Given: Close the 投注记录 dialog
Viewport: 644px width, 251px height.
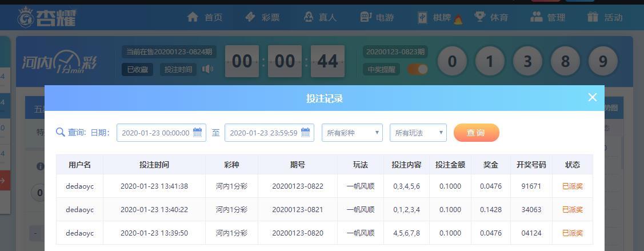Looking at the screenshot, I should 592,97.
